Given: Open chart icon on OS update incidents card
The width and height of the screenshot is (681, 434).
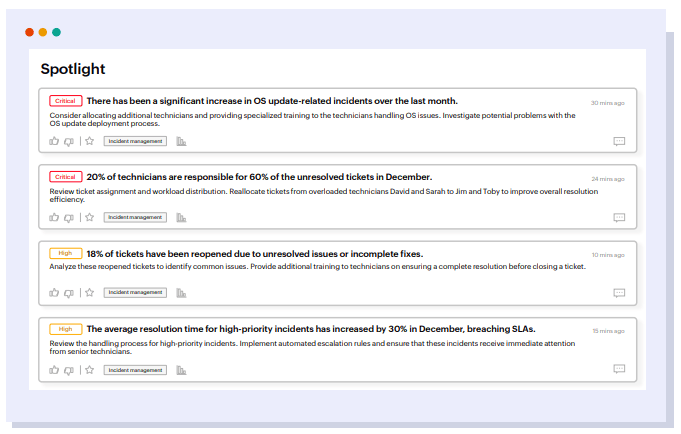Looking at the screenshot, I should coord(181,141).
